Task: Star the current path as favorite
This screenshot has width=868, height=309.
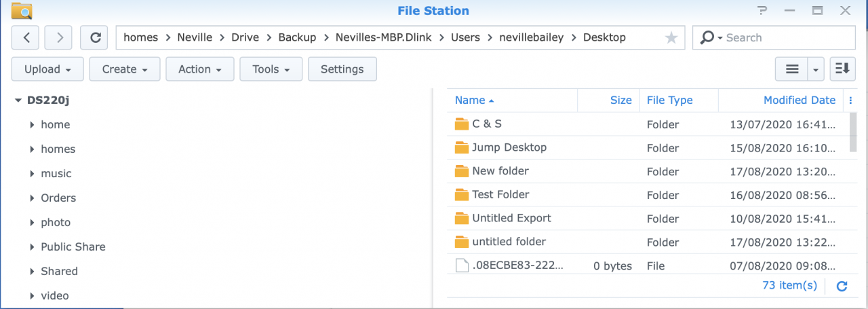Action: 671,38
